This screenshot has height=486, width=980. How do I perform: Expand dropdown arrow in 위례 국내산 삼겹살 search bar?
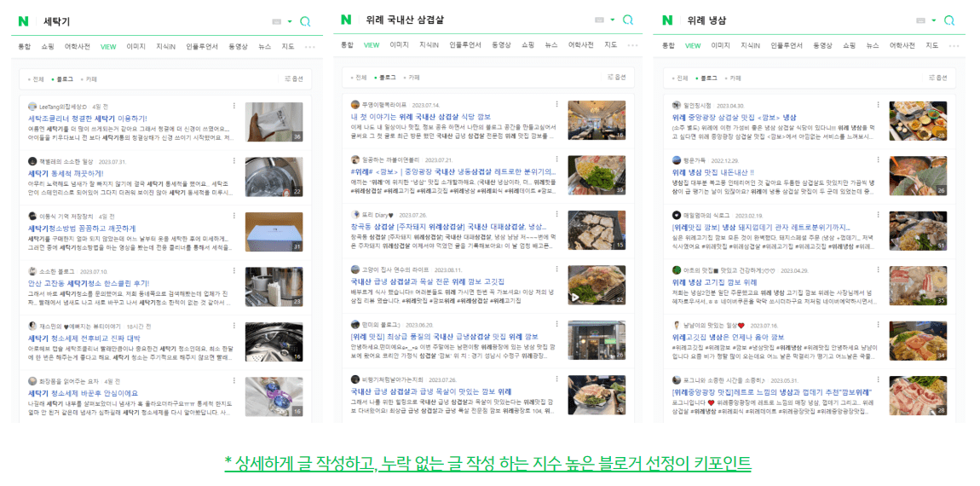click(613, 20)
